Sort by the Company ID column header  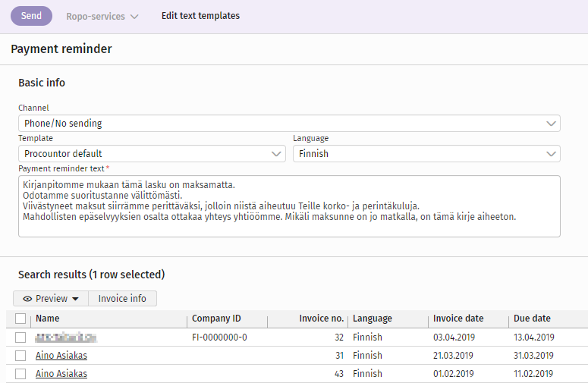pyautogui.click(x=216, y=319)
